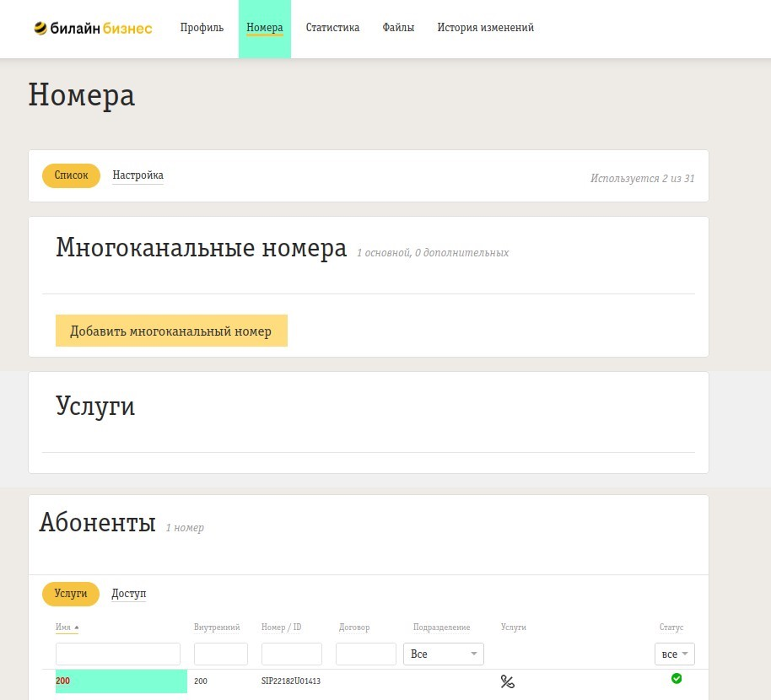Open История изменений page
Screen dimensions: 771x700
tap(485, 28)
